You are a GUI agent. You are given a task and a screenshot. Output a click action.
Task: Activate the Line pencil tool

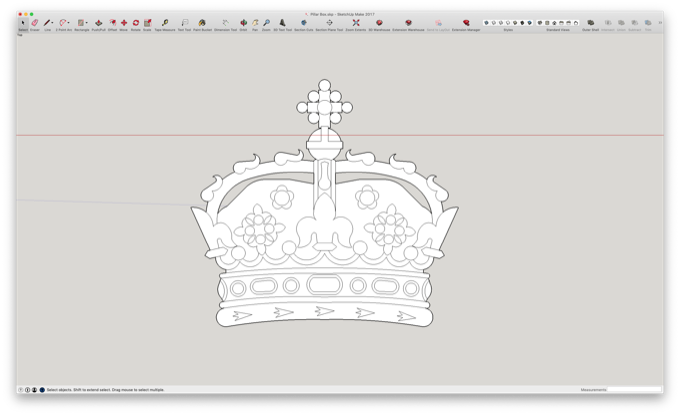47,23
